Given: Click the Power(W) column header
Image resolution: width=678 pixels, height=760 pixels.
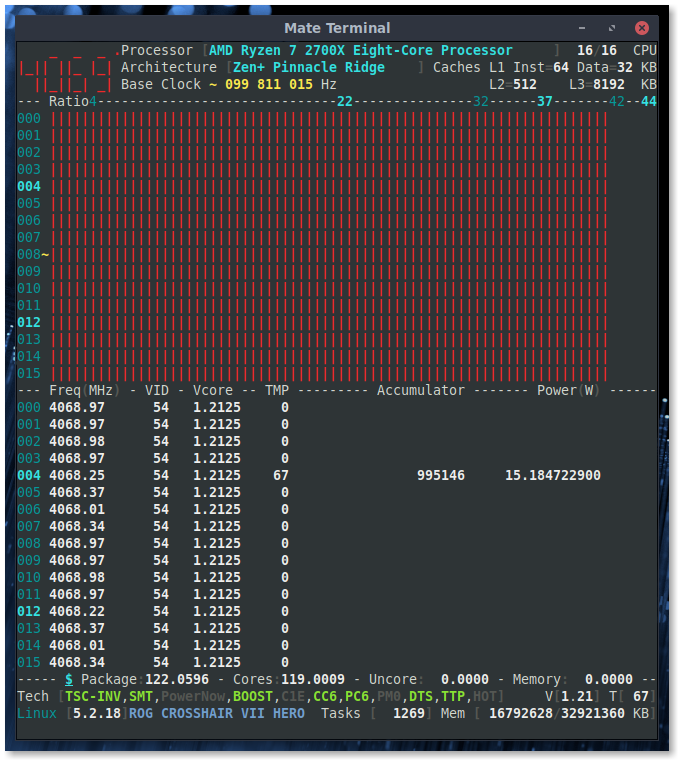Looking at the screenshot, I should coord(568,391).
